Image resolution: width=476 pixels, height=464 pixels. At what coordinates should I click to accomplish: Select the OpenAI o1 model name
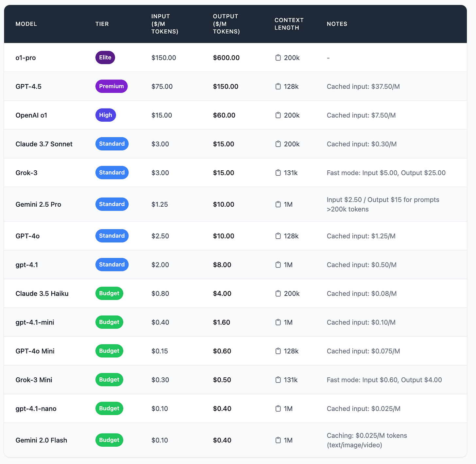[31, 115]
